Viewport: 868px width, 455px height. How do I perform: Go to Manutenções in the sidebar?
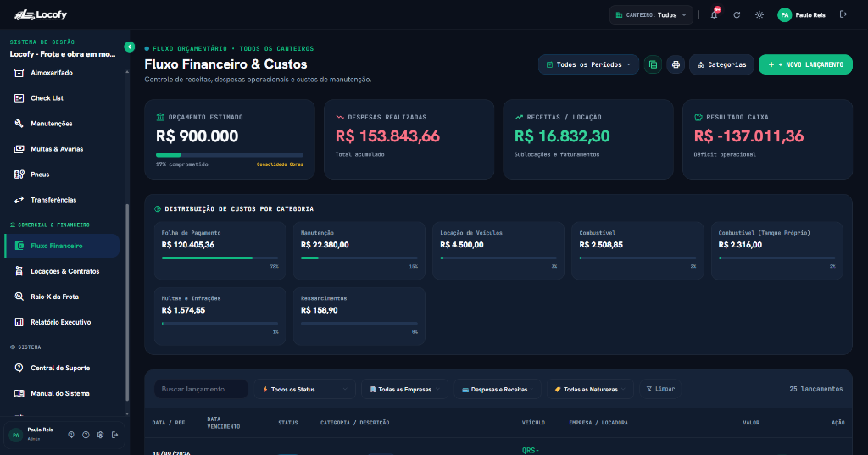coord(62,124)
